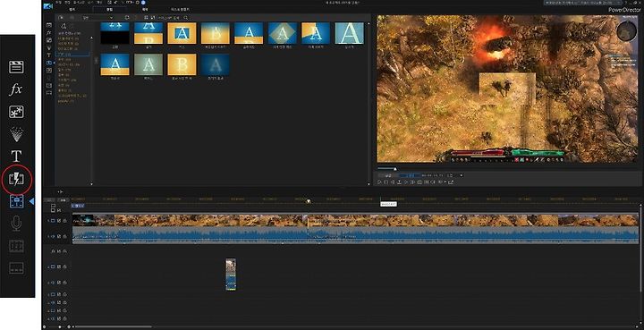Click the playhead marker on the timeline ruler
644x330 pixels.
(x=309, y=200)
